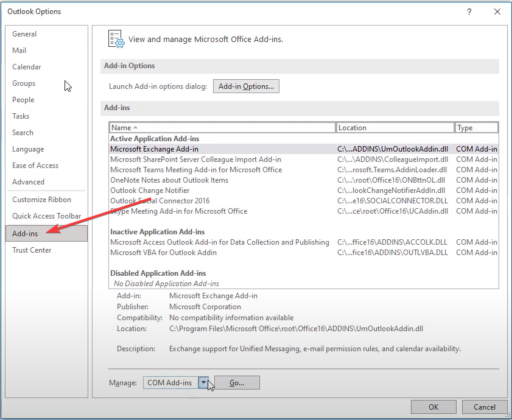Select Ease of Access category
Screen dimensions: 512x420
46,166
